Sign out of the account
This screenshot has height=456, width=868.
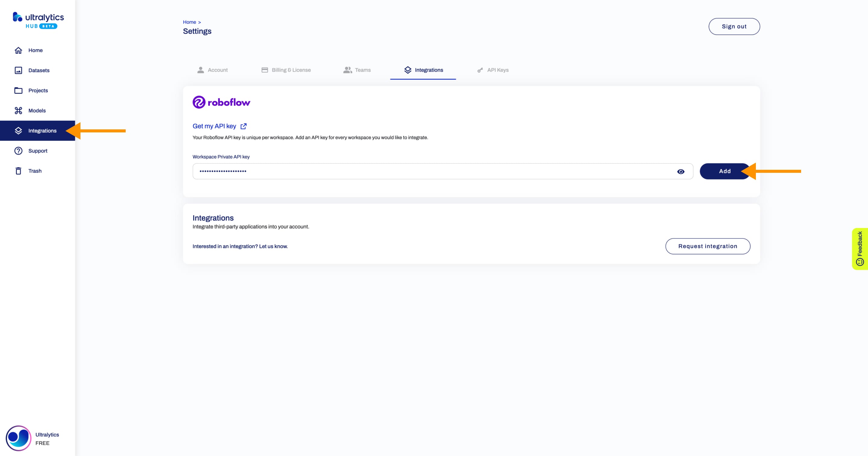point(734,27)
